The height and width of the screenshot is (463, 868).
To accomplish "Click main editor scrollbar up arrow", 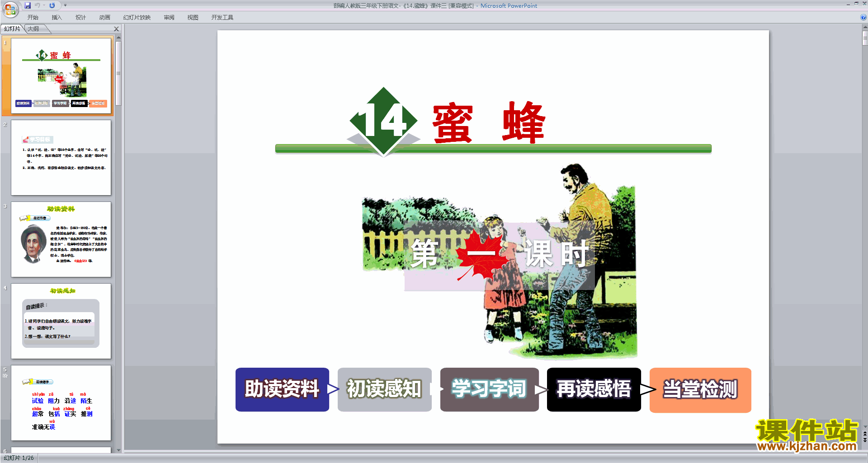I will pyautogui.click(x=865, y=28).
